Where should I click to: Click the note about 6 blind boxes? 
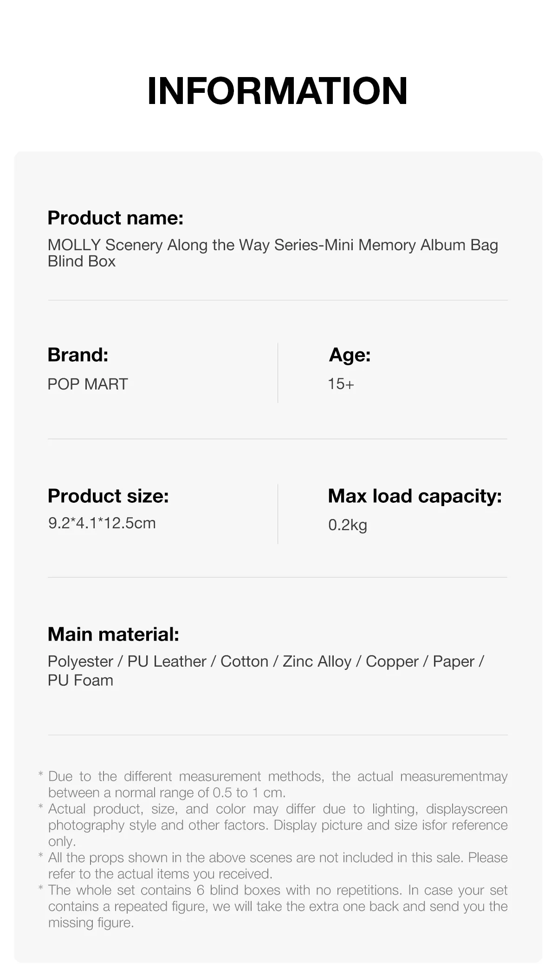pos(278,906)
